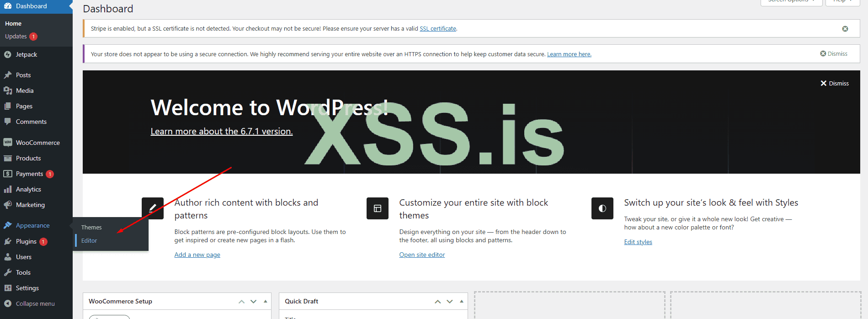The width and height of the screenshot is (868, 319).
Task: Click the Edit styles link
Action: tap(638, 242)
